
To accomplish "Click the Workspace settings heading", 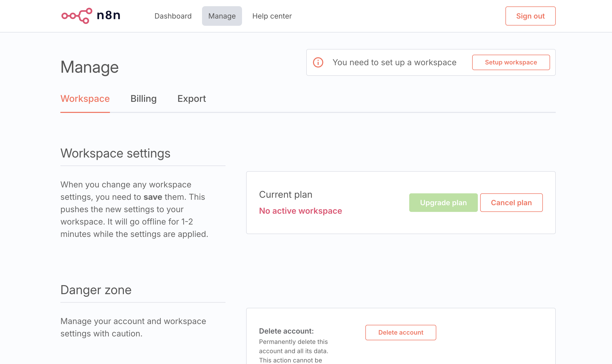I will pyautogui.click(x=115, y=153).
